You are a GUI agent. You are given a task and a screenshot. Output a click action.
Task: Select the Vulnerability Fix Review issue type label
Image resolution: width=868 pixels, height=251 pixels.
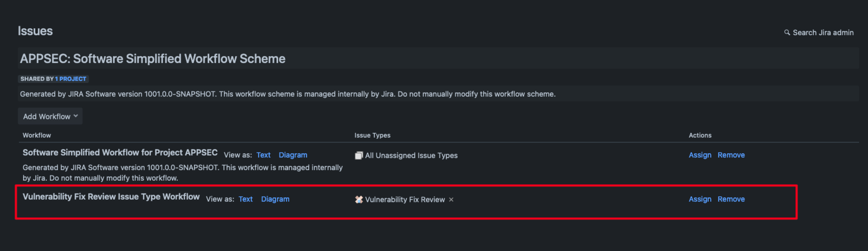[x=405, y=200]
